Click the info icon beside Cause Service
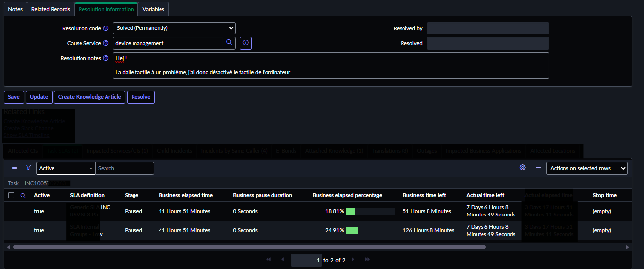 [245, 43]
